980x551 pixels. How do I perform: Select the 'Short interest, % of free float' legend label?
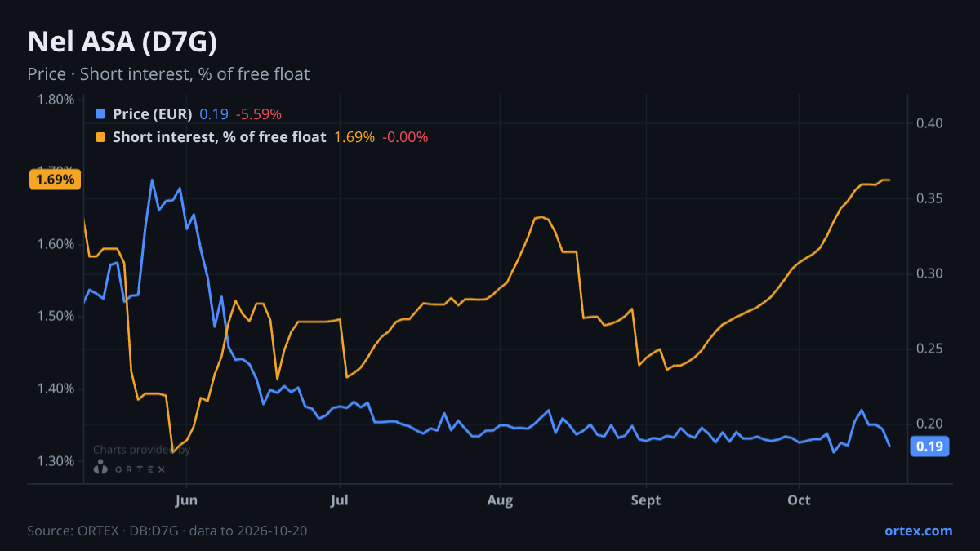click(x=219, y=137)
